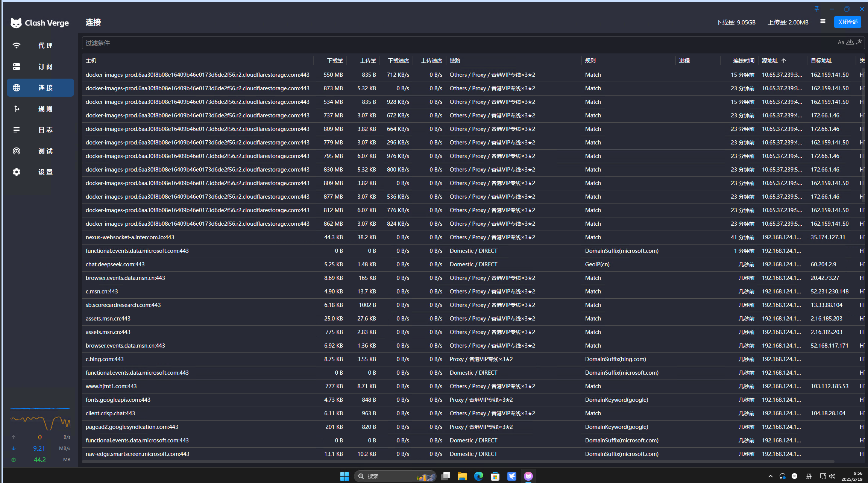Viewport: 868px width, 483px height.
Task: Open the Settings (设置) page via its gear icon
Action: click(x=17, y=172)
